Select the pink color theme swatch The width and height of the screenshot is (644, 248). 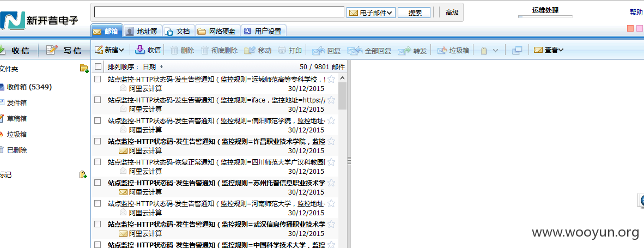(640, 28)
